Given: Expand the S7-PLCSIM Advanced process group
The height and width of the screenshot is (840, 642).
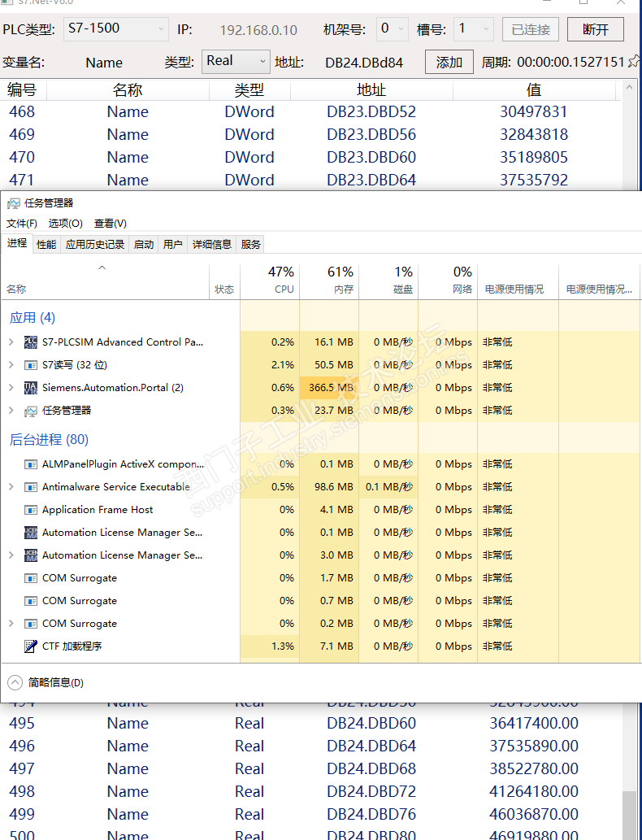Looking at the screenshot, I should (x=11, y=342).
